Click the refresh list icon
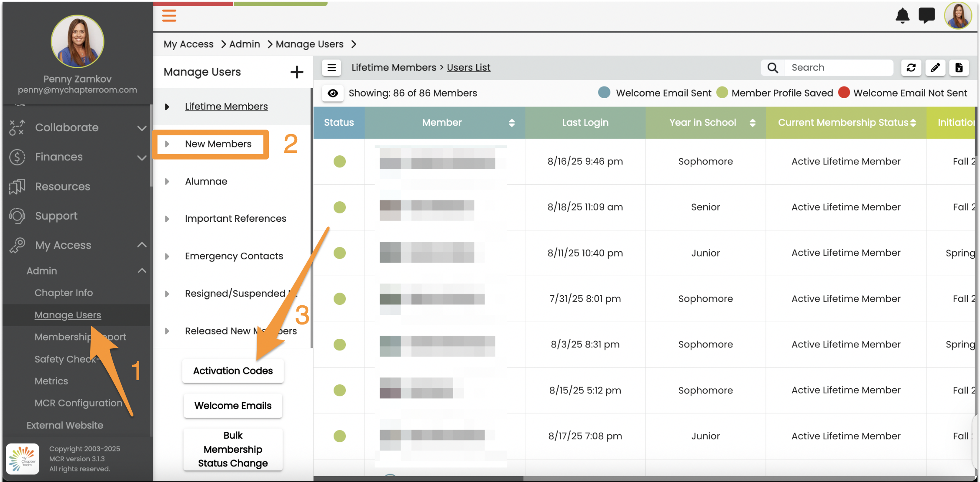The width and height of the screenshot is (980, 482). coord(911,68)
